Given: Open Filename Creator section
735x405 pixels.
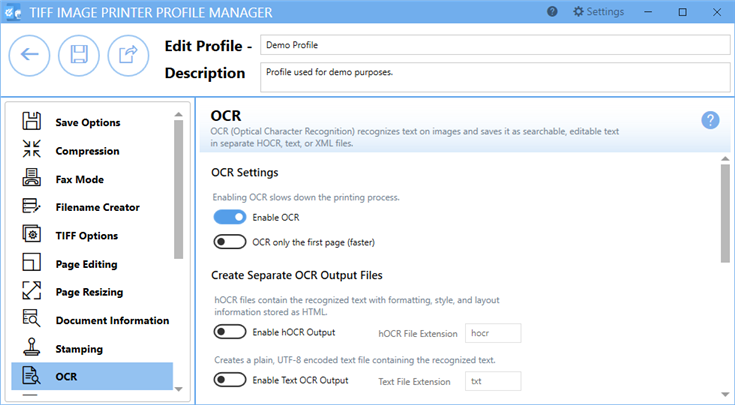Looking at the screenshot, I should point(92,207).
